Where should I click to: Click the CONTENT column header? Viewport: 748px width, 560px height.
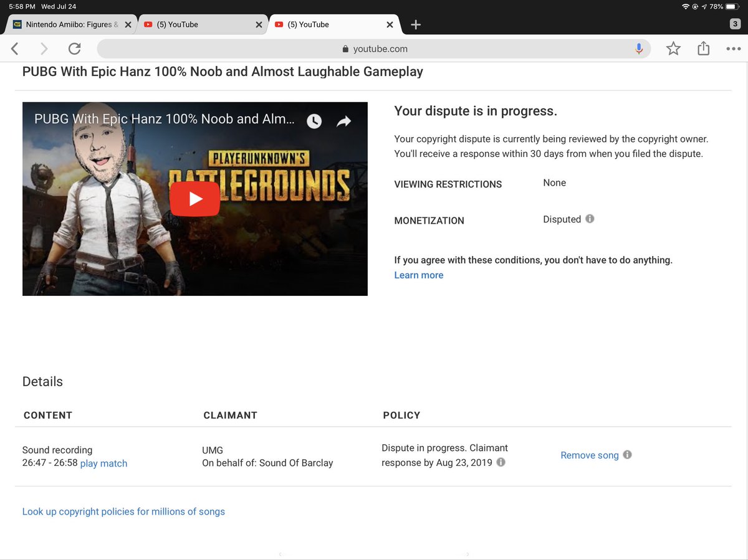tap(48, 415)
